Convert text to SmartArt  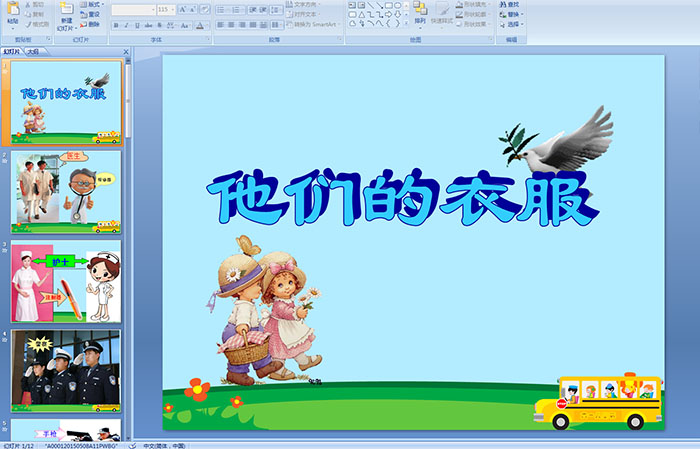313,24
